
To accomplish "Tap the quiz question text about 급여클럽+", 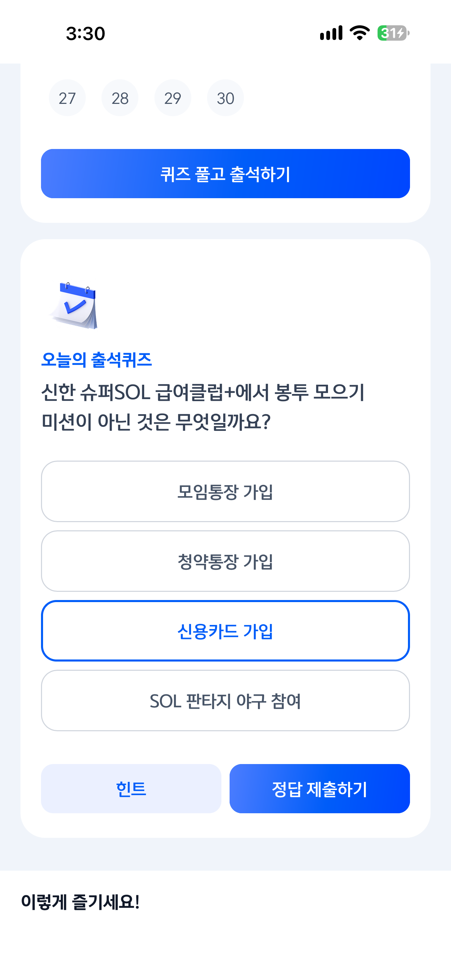I will click(x=203, y=407).
